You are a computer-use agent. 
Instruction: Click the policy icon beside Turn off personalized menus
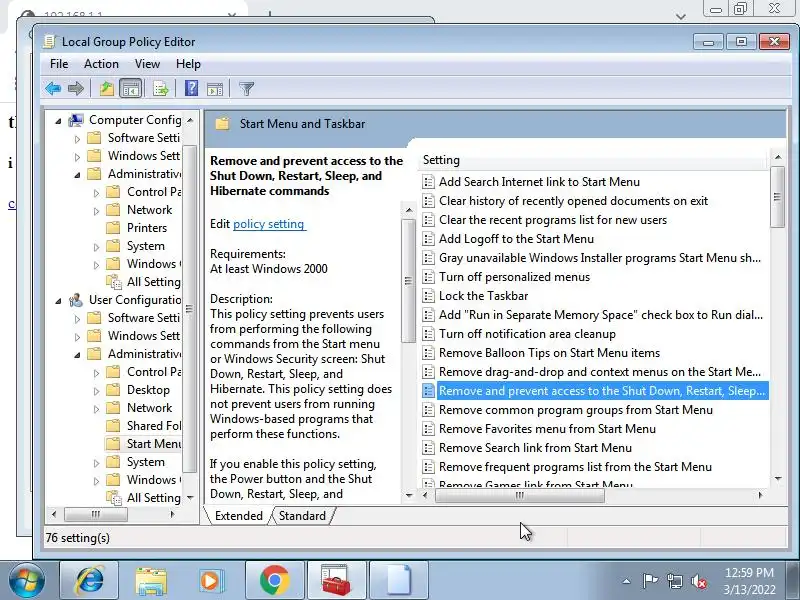pyautogui.click(x=429, y=277)
